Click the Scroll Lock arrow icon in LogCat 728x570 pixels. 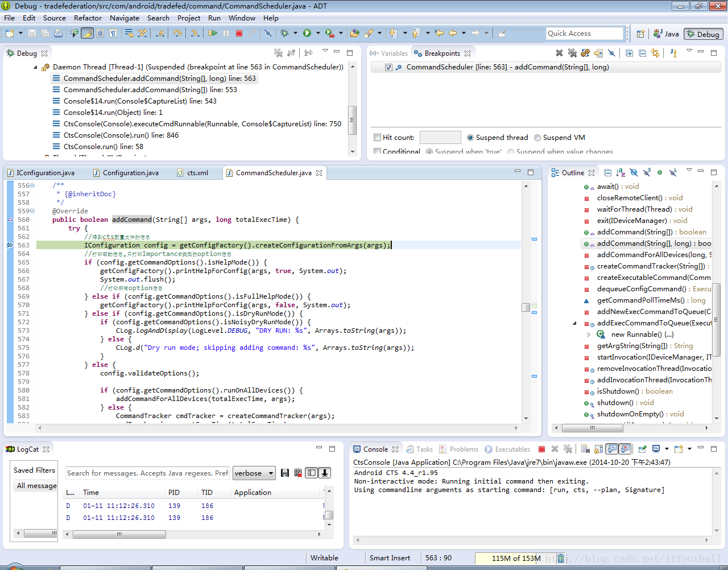tap(325, 473)
